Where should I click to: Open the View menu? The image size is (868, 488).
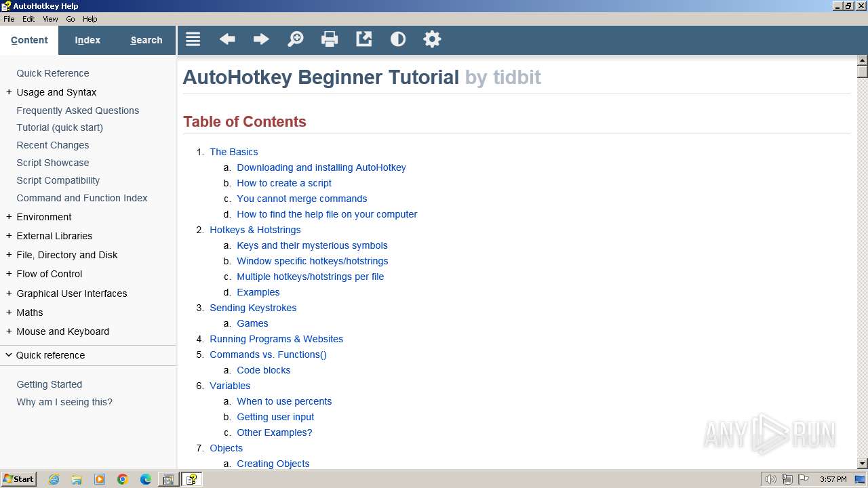coord(50,19)
